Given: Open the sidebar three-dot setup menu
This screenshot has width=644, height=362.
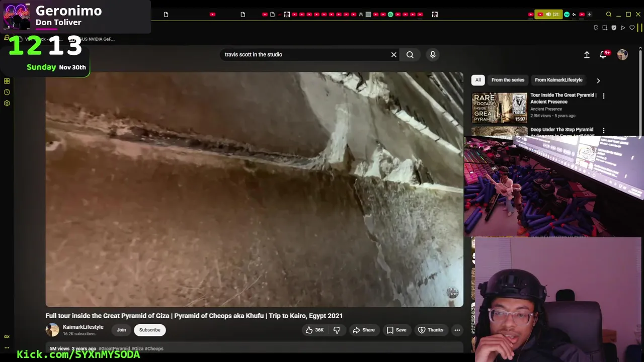Looking at the screenshot, I should pos(7,347).
